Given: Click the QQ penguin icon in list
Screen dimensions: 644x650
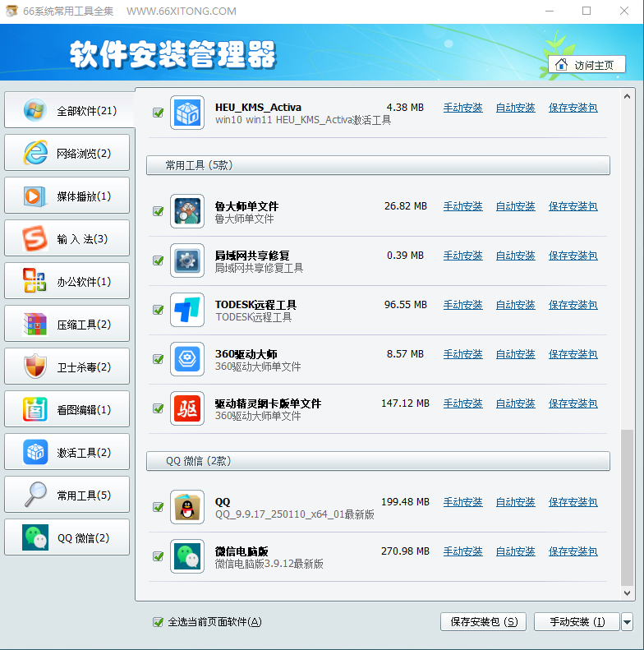Looking at the screenshot, I should [x=187, y=507].
